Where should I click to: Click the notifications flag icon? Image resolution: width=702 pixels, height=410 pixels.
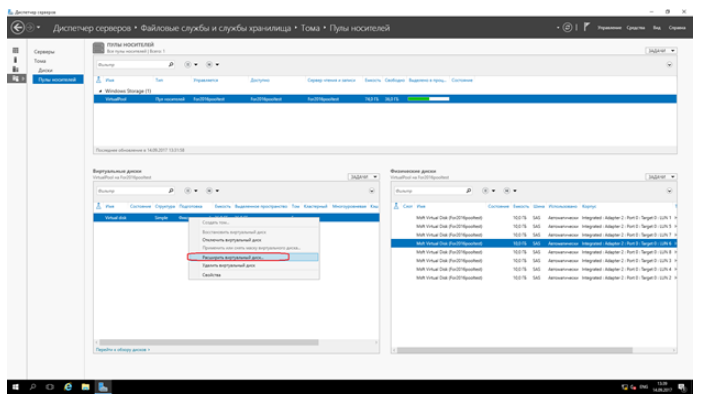(586, 28)
